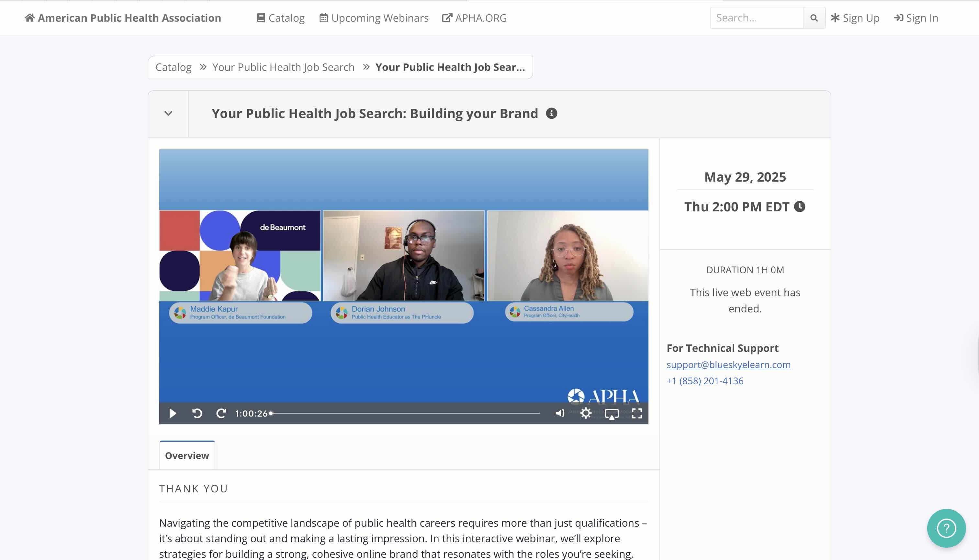Open the Catalog menu item
The height and width of the screenshot is (560, 979).
pyautogui.click(x=281, y=18)
